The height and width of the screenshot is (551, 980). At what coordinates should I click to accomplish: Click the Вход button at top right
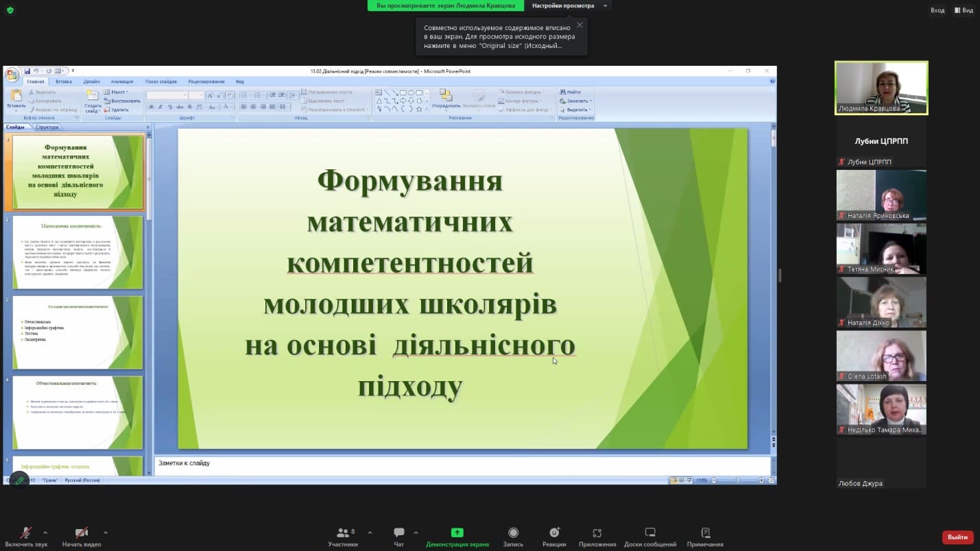click(x=937, y=10)
